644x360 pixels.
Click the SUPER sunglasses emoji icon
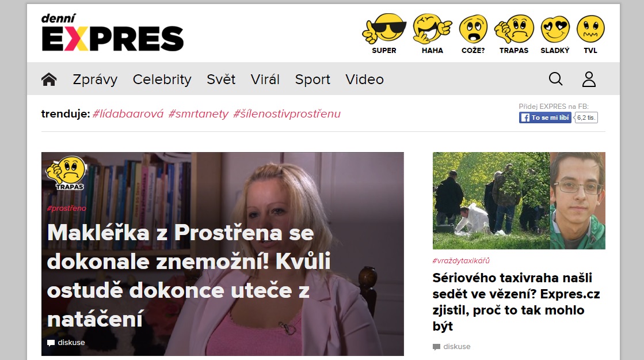pos(384,33)
